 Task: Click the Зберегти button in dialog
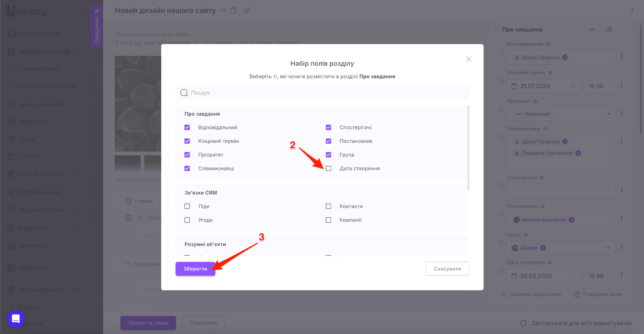[195, 269]
